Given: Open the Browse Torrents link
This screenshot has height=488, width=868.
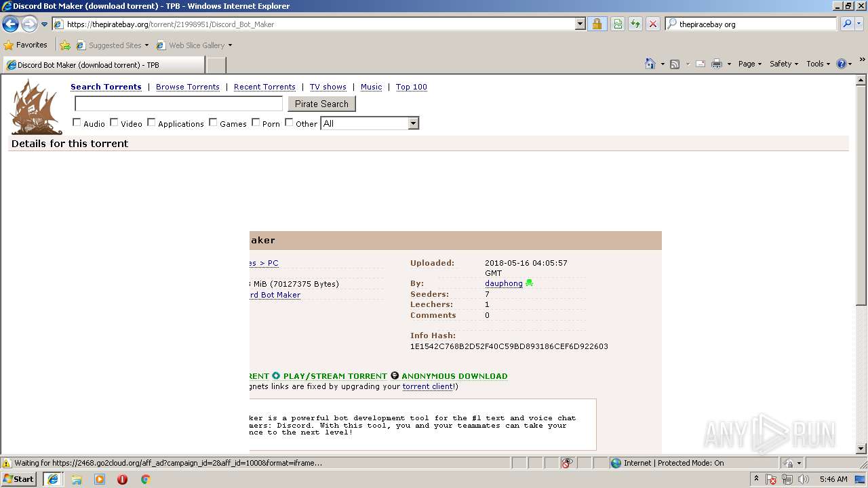Looking at the screenshot, I should point(188,87).
